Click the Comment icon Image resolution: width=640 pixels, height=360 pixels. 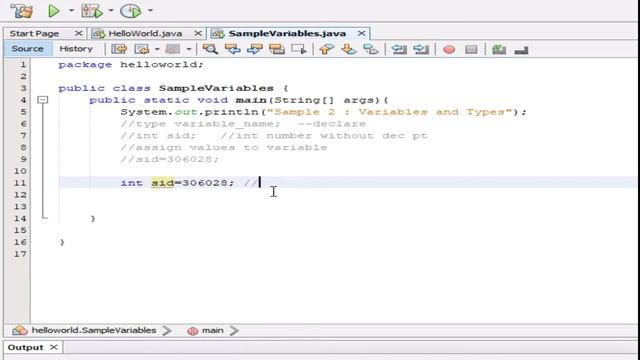[x=499, y=49]
